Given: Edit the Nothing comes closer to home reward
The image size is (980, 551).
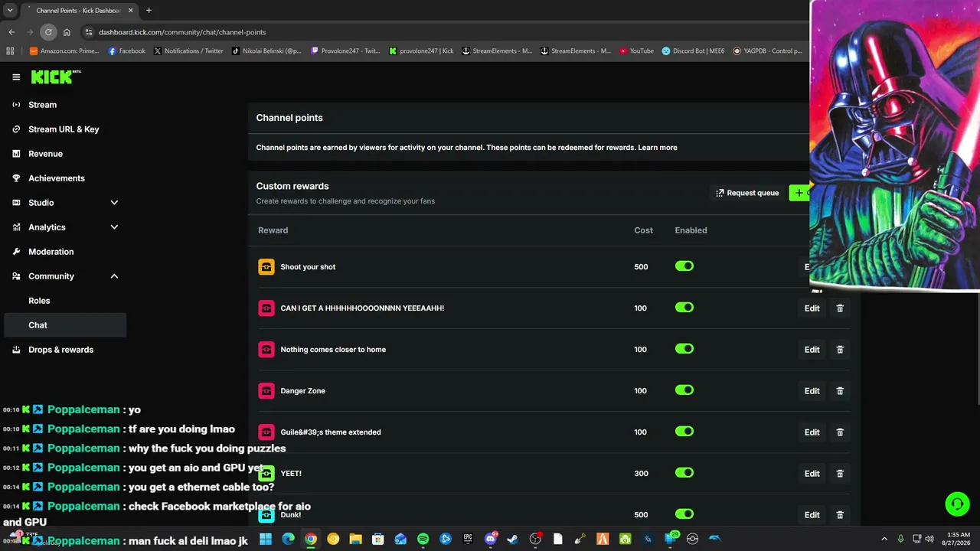Looking at the screenshot, I should (x=812, y=350).
